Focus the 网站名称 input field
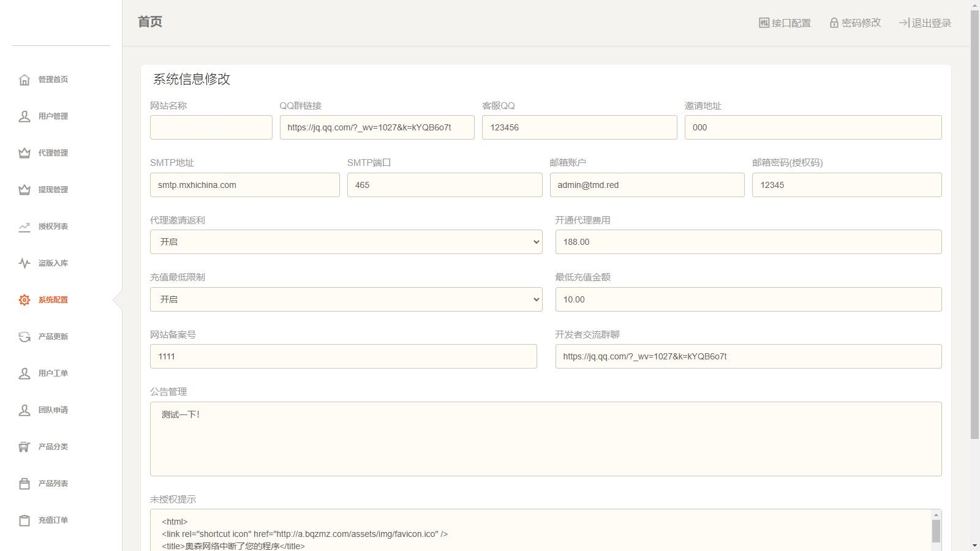 [211, 127]
